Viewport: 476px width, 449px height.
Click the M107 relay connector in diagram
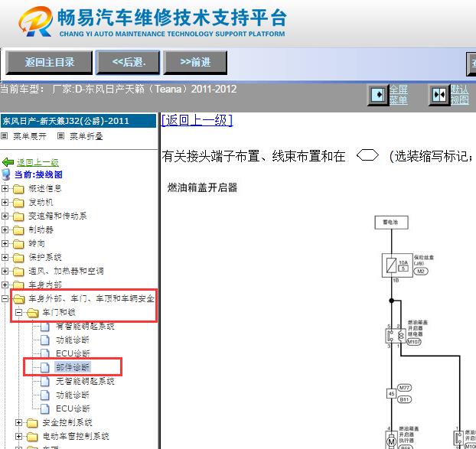(x=413, y=342)
